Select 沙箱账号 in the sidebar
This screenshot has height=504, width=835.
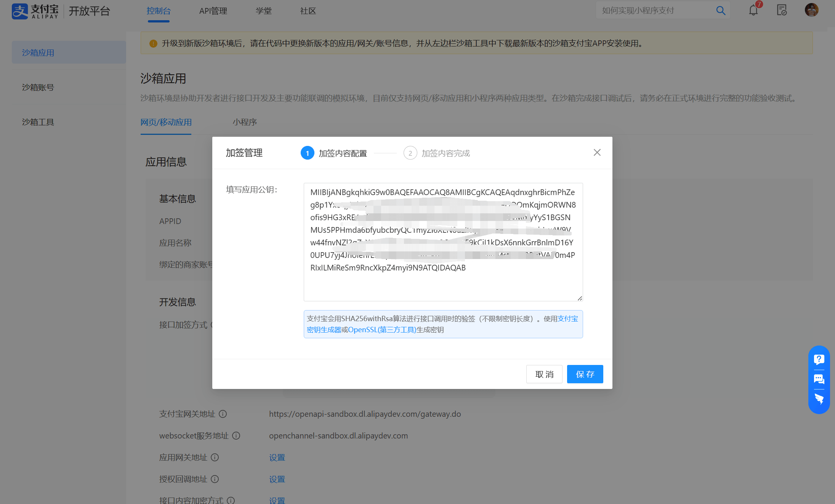[x=38, y=88]
